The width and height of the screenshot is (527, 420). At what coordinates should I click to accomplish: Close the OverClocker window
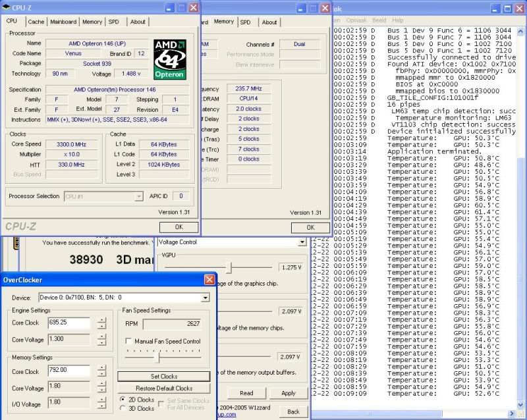click(209, 279)
